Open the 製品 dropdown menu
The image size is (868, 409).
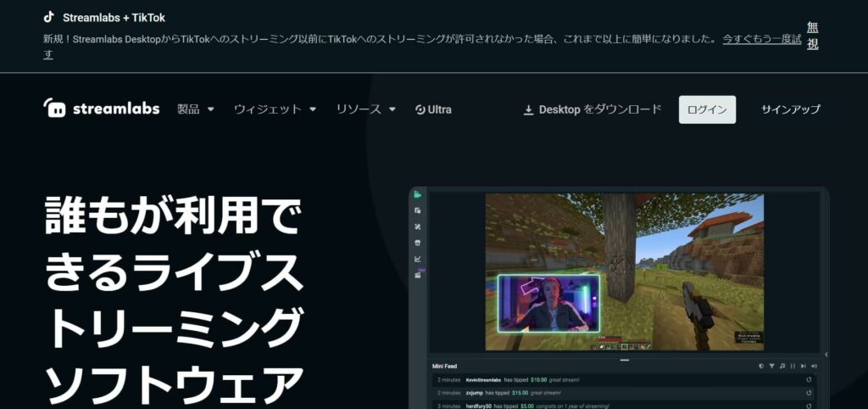coord(196,109)
